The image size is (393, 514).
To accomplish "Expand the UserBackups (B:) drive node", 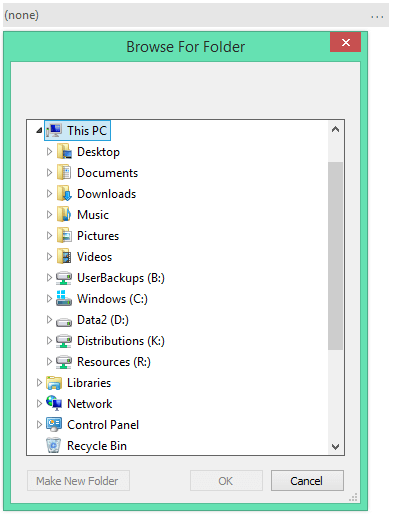I will point(49,278).
